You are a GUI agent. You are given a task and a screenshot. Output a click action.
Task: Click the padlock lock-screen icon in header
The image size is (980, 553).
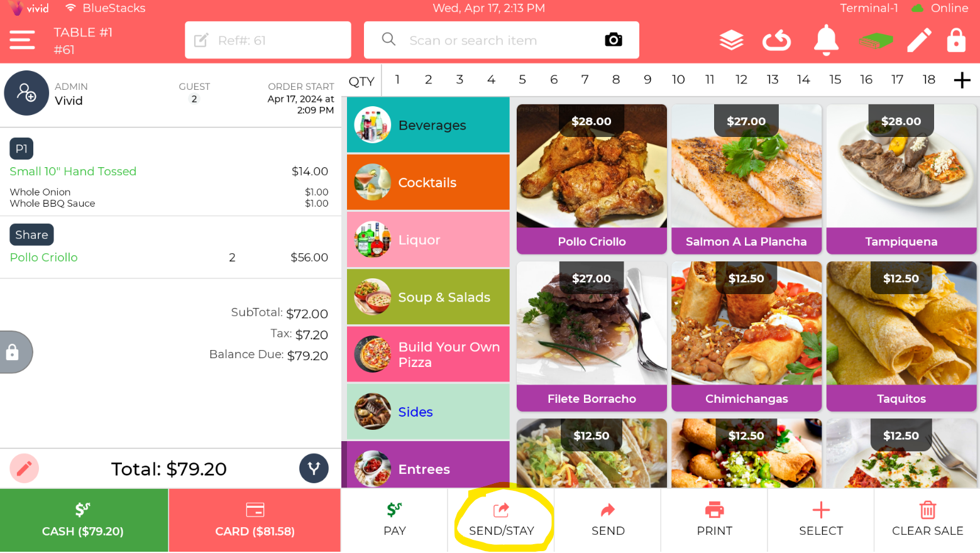[956, 40]
